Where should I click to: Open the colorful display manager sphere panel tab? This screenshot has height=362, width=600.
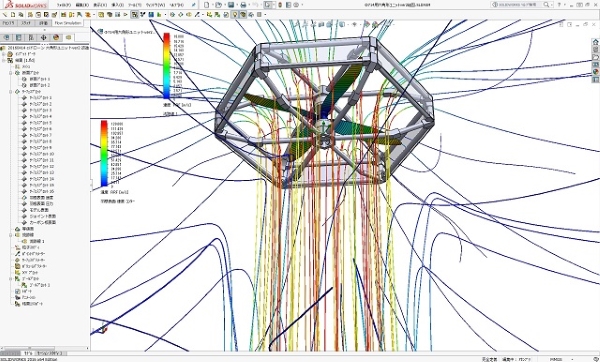56,37
